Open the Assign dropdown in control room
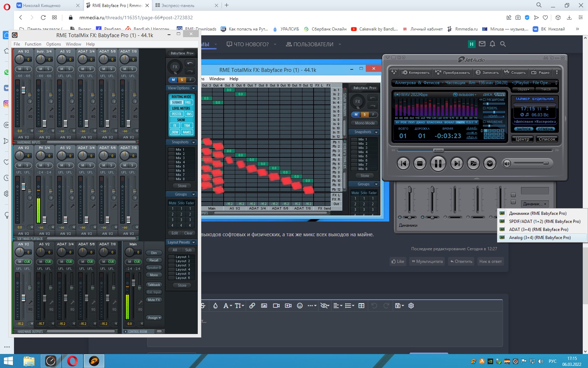 tap(154, 318)
